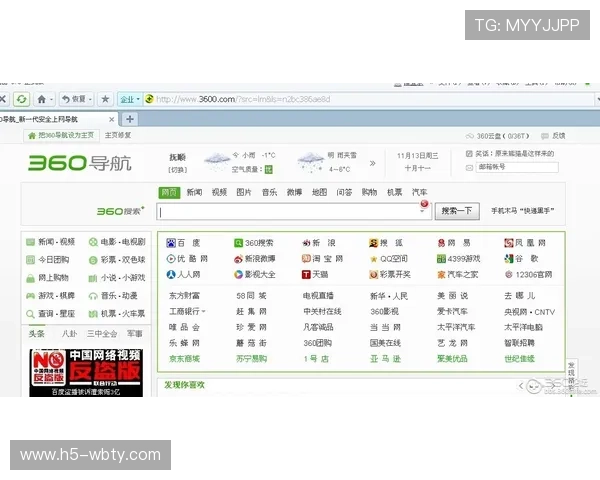
Task: Click the favorites star toolbar icon
Action: (x=105, y=99)
